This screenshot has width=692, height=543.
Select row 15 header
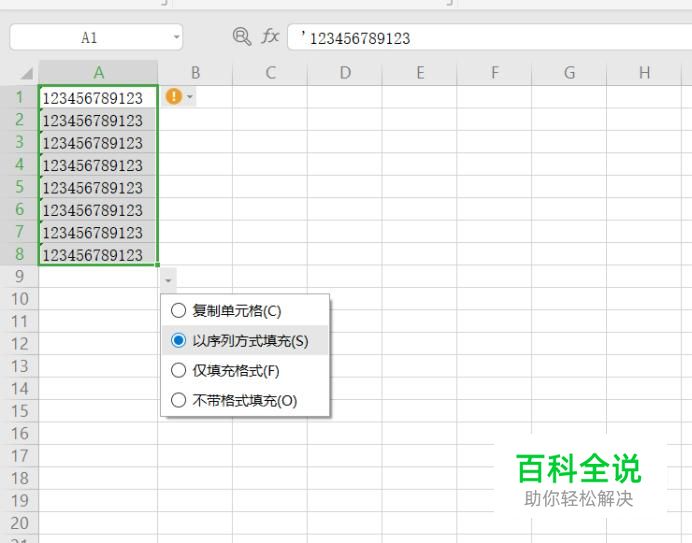pos(19,411)
